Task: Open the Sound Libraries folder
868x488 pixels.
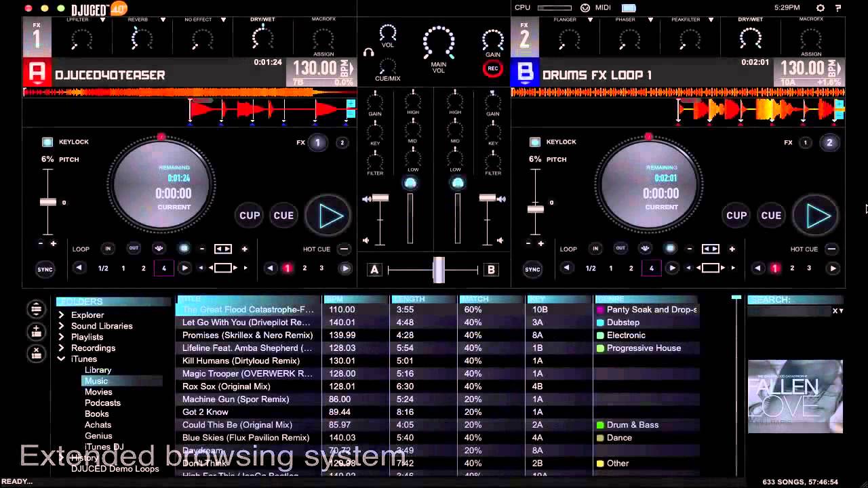Action: coord(102,326)
